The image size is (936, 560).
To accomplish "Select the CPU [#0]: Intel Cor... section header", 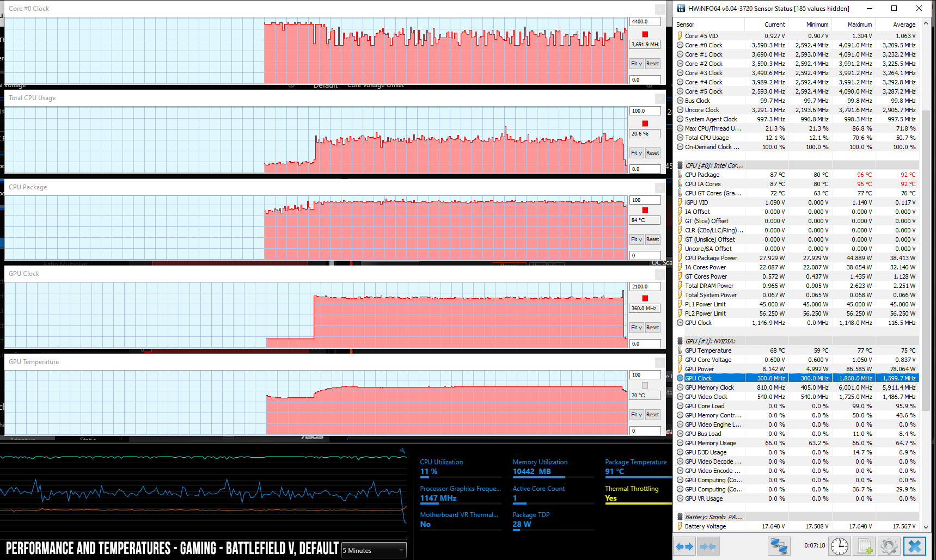I will tap(797, 165).
